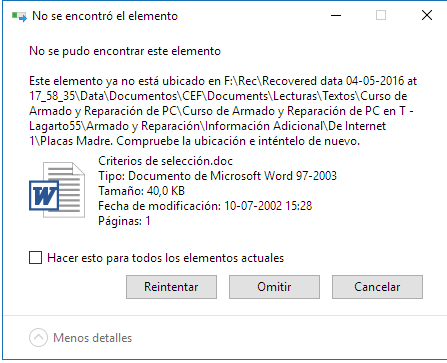This screenshot has height=363, width=447.
Task: Select the 'Criterios de selección.doc' file name
Action: coord(166,161)
